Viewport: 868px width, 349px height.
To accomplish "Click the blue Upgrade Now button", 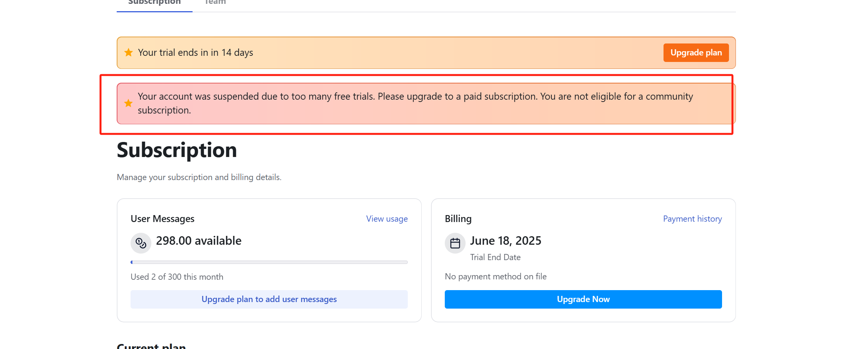I will click(x=583, y=299).
